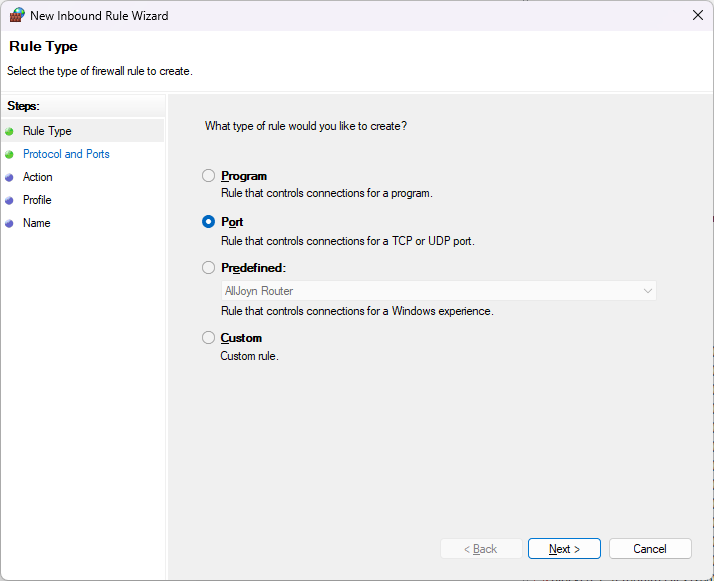Viewport: 714px width, 581px height.
Task: Click the Name step label
Action: 36,223
